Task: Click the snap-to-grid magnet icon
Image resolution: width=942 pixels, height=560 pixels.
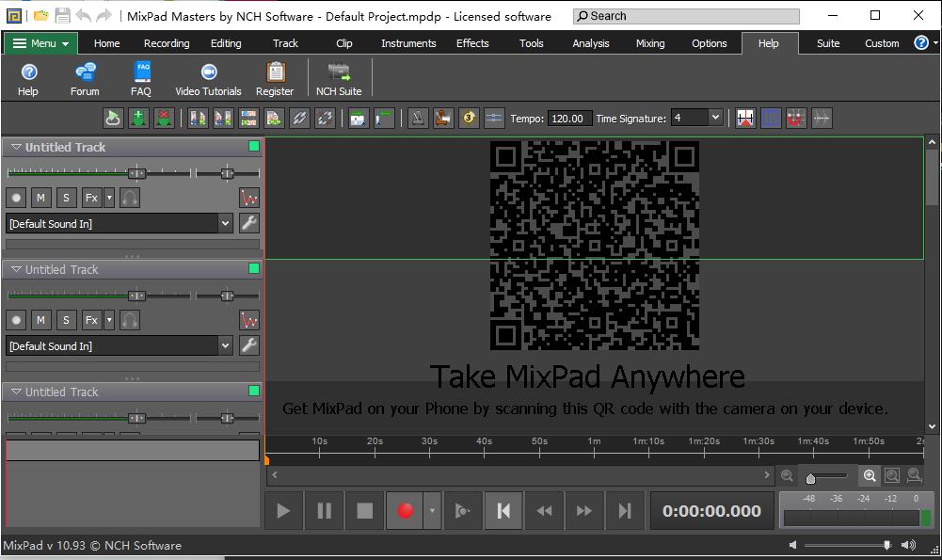Action: pos(796,118)
